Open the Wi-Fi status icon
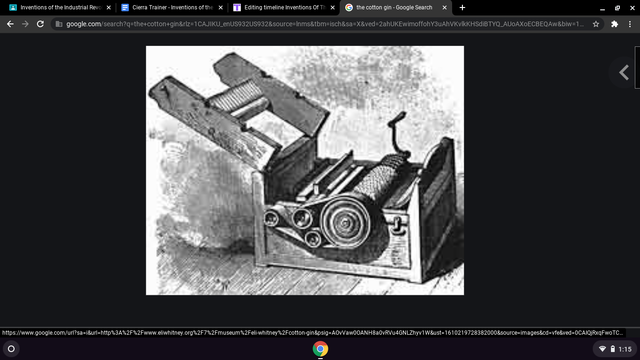 point(602,349)
